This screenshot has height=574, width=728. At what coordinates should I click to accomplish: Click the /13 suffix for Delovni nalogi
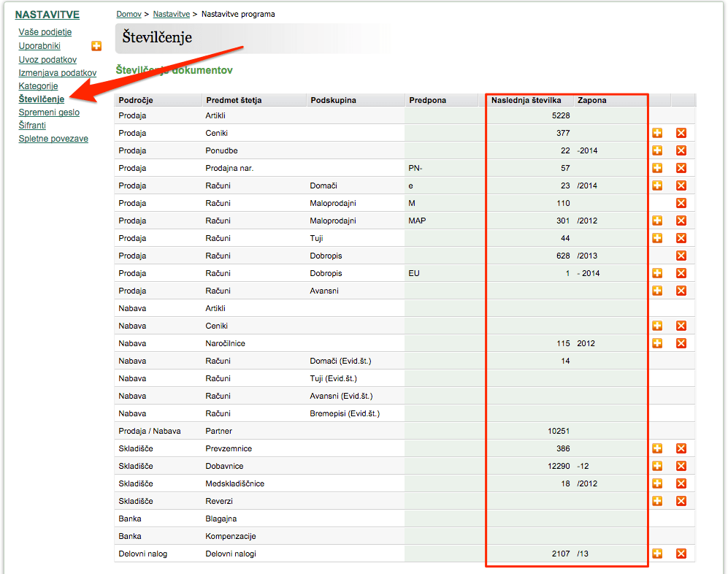click(x=583, y=554)
